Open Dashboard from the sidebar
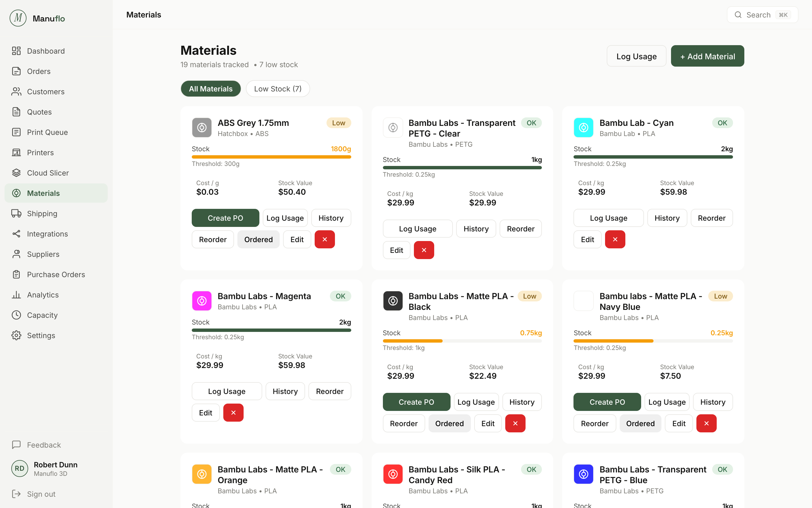This screenshot has width=812, height=508. [56, 51]
